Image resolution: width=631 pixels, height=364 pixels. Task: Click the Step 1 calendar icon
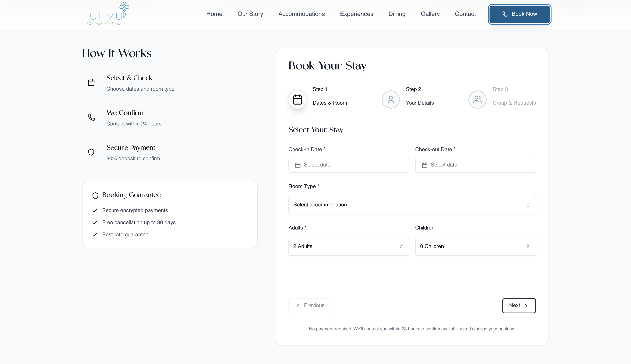[297, 100]
